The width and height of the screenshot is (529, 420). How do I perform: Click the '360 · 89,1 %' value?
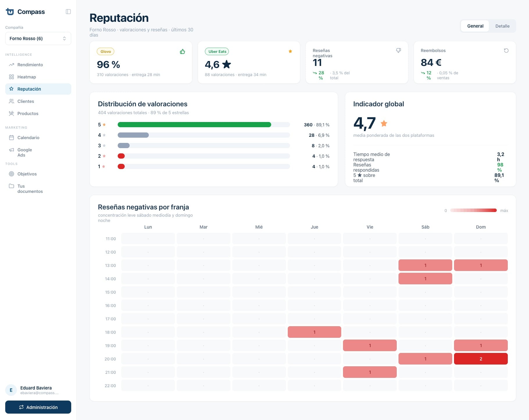click(x=317, y=125)
